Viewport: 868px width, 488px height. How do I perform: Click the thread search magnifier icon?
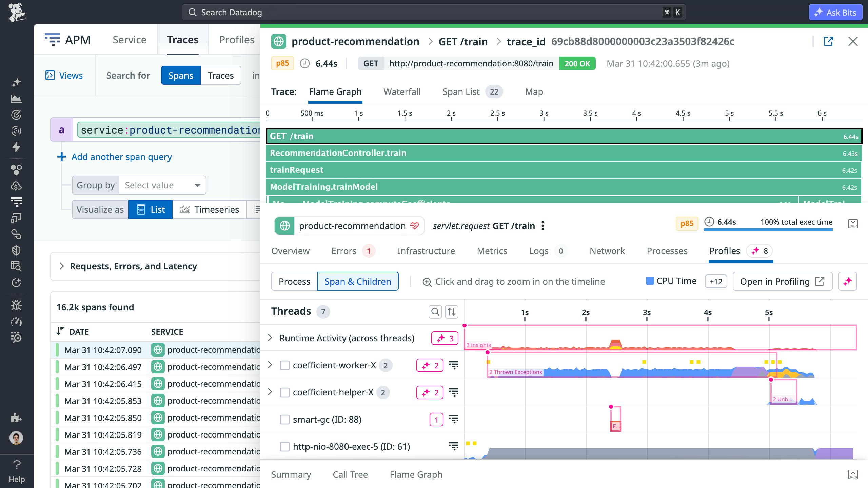tap(435, 311)
